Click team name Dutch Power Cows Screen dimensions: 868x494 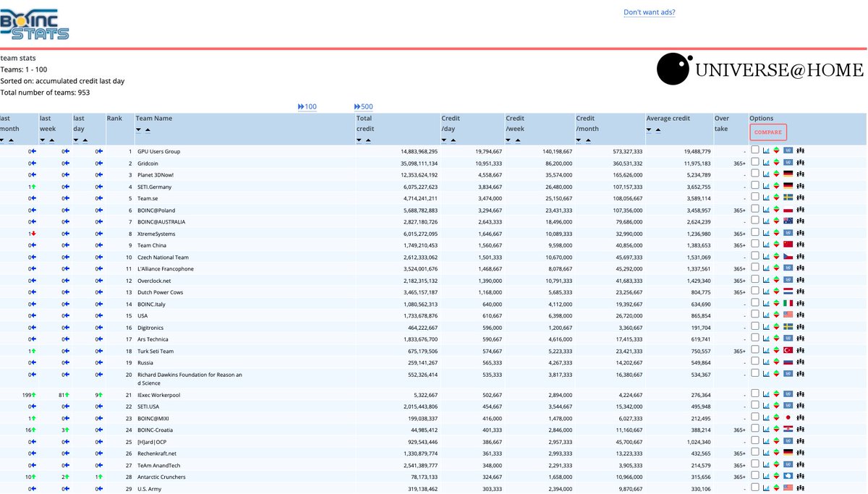(160, 292)
